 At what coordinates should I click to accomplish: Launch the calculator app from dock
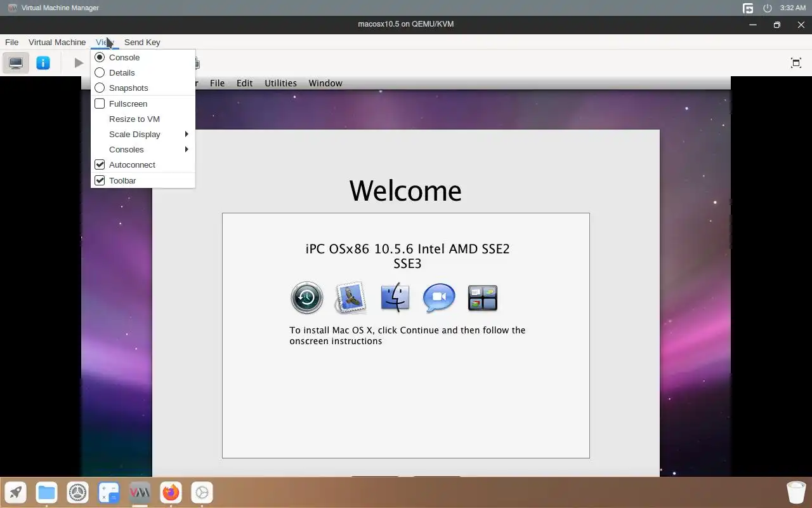click(108, 492)
